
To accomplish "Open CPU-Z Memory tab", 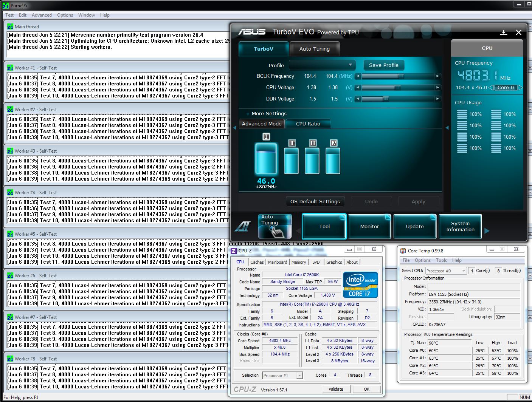I will click(299, 262).
